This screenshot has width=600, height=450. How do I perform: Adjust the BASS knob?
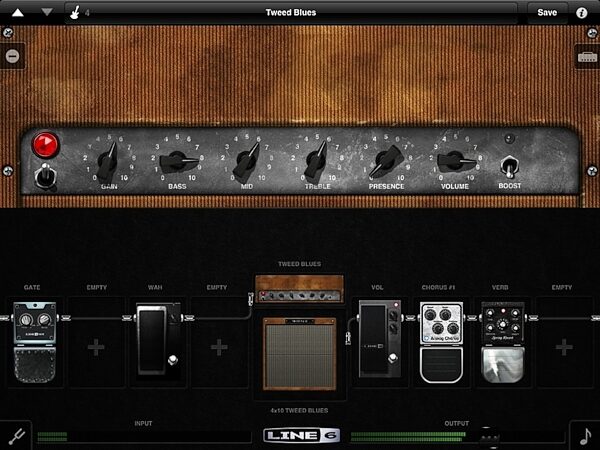click(178, 162)
